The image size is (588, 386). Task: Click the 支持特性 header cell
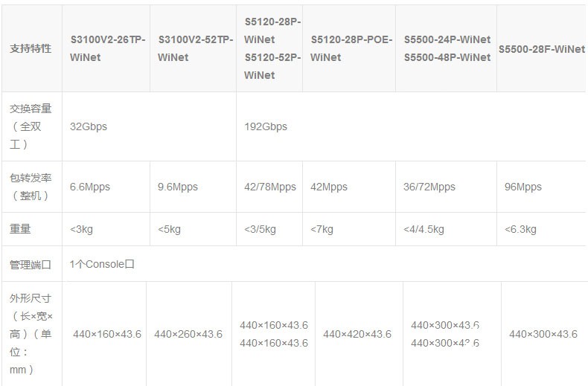pyautogui.click(x=31, y=48)
